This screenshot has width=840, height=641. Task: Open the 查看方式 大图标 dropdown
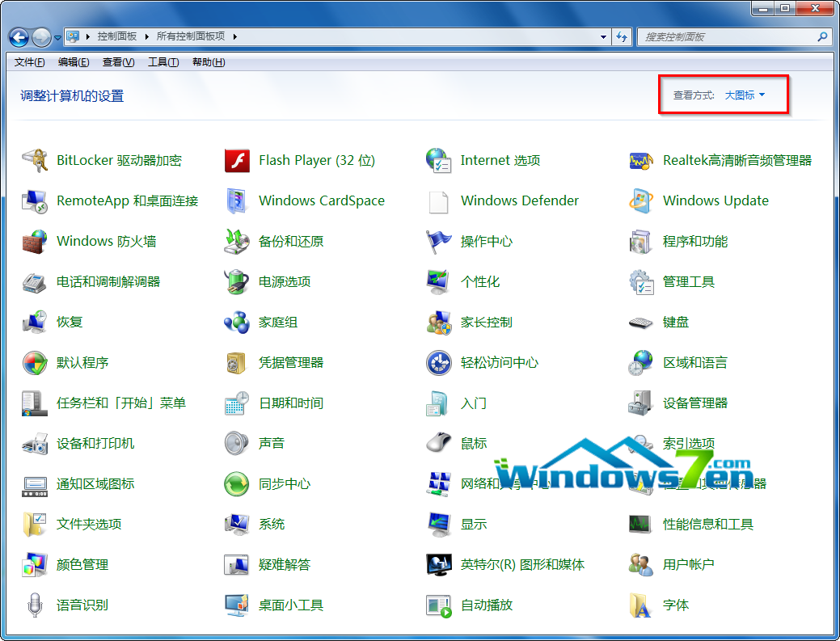tap(745, 95)
